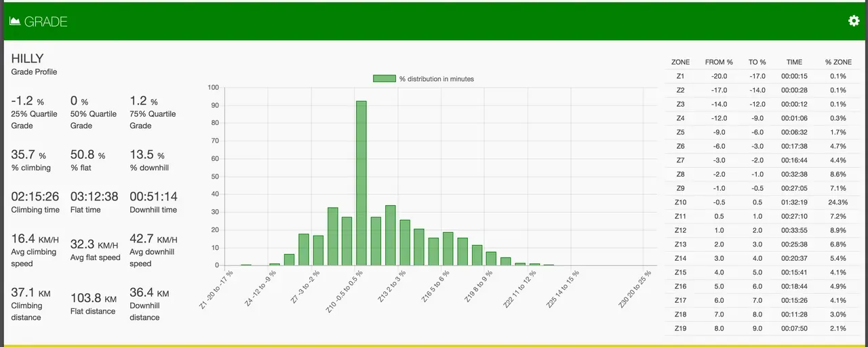Click the ZONE column header
This screenshot has width=868, height=347.
[680, 62]
